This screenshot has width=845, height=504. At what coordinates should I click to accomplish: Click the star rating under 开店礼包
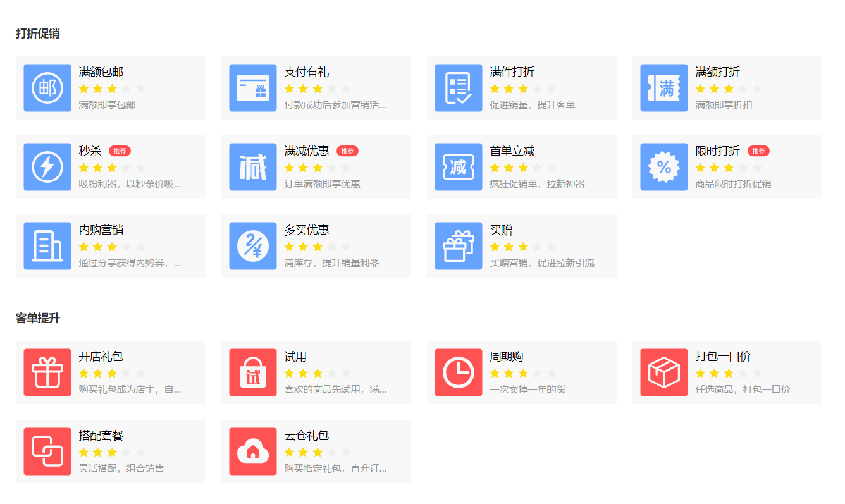click(112, 373)
